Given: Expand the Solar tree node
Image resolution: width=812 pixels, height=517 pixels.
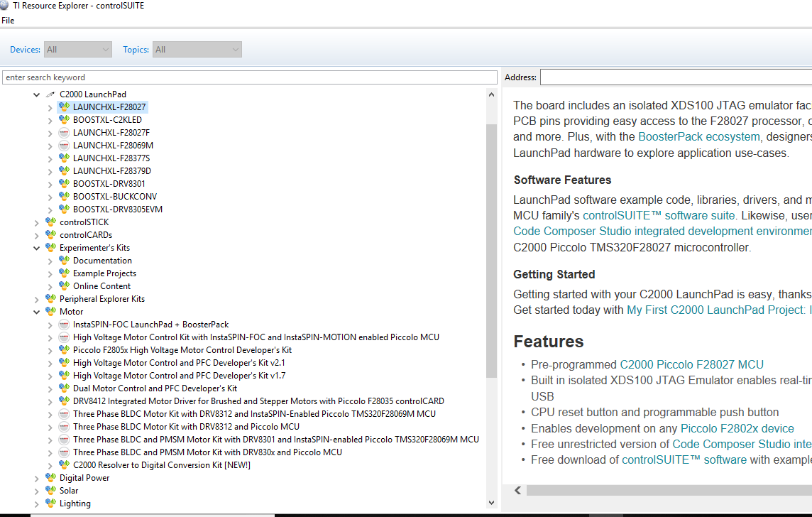Looking at the screenshot, I should tap(36, 491).
